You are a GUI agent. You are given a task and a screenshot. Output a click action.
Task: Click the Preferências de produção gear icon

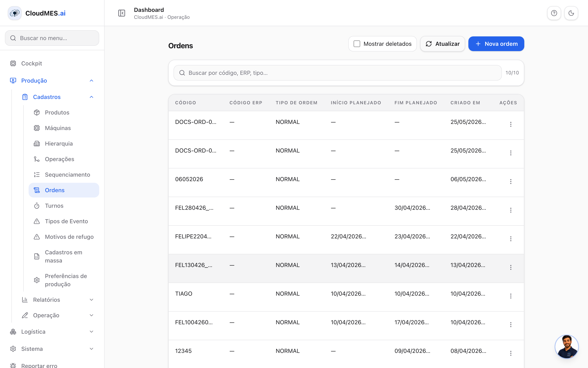[37, 280]
